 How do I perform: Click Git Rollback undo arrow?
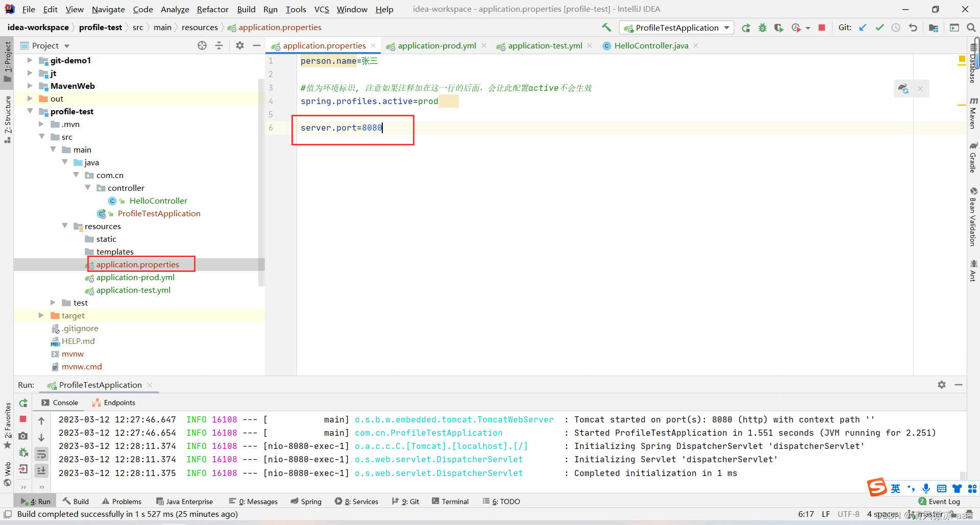tap(913, 28)
